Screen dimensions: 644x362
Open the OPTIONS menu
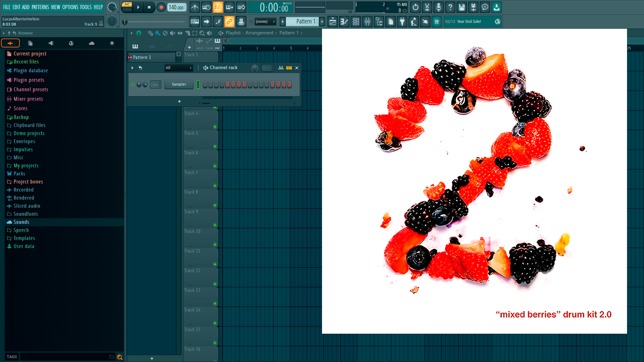70,7
